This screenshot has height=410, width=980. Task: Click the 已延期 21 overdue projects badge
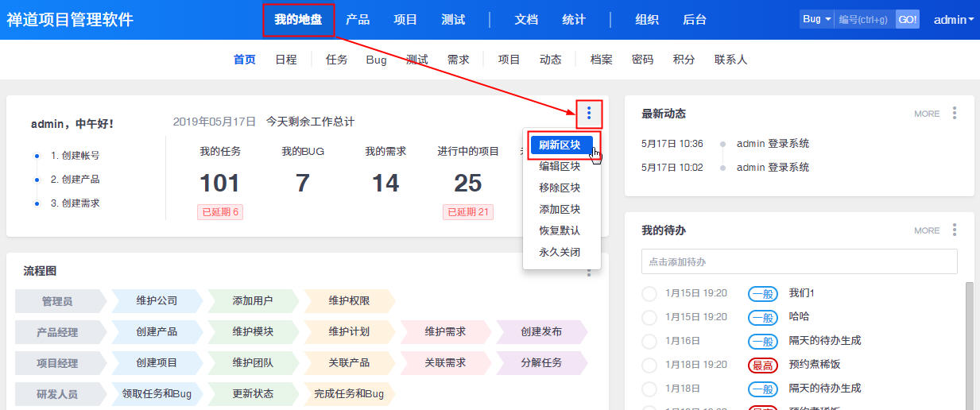[x=468, y=212]
